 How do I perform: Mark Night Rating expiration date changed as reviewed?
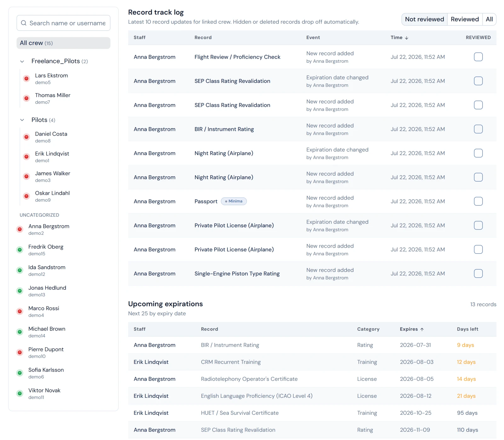[x=478, y=153]
